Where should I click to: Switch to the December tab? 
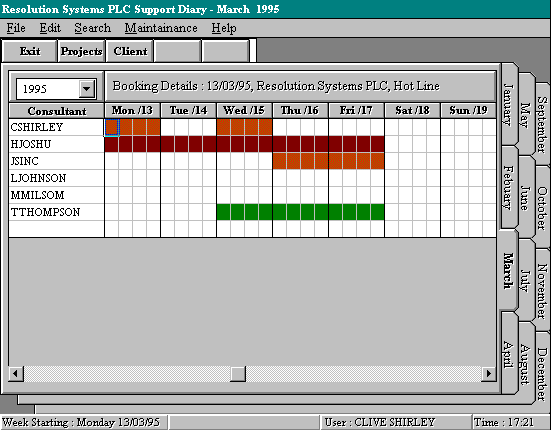point(543,373)
